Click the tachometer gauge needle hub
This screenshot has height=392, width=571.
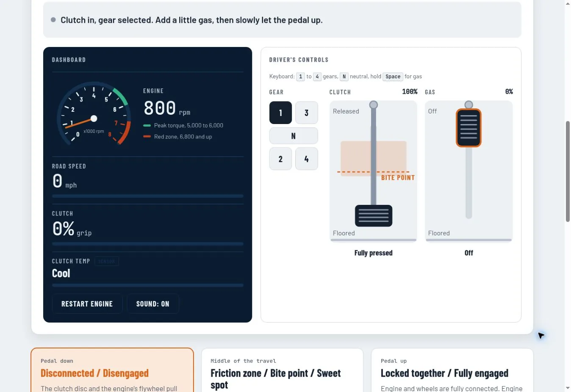click(x=94, y=119)
